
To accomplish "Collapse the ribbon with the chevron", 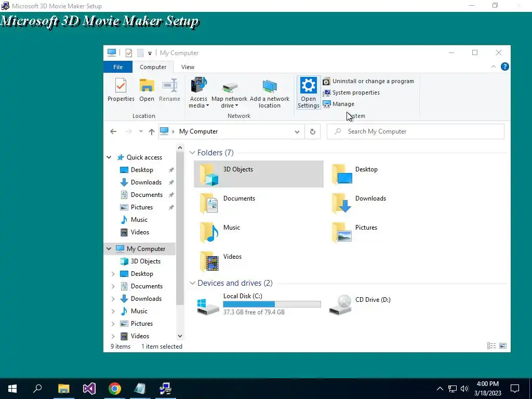I will click(x=494, y=67).
